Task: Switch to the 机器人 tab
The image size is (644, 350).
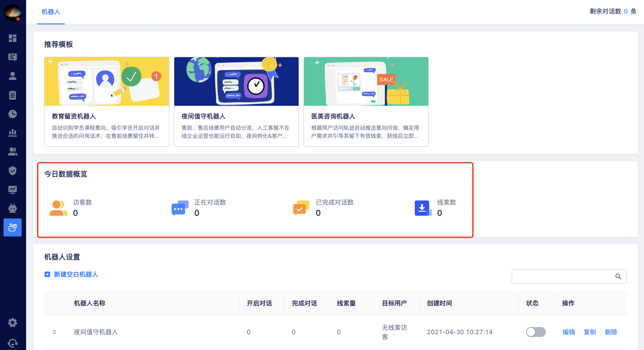Action: point(51,12)
